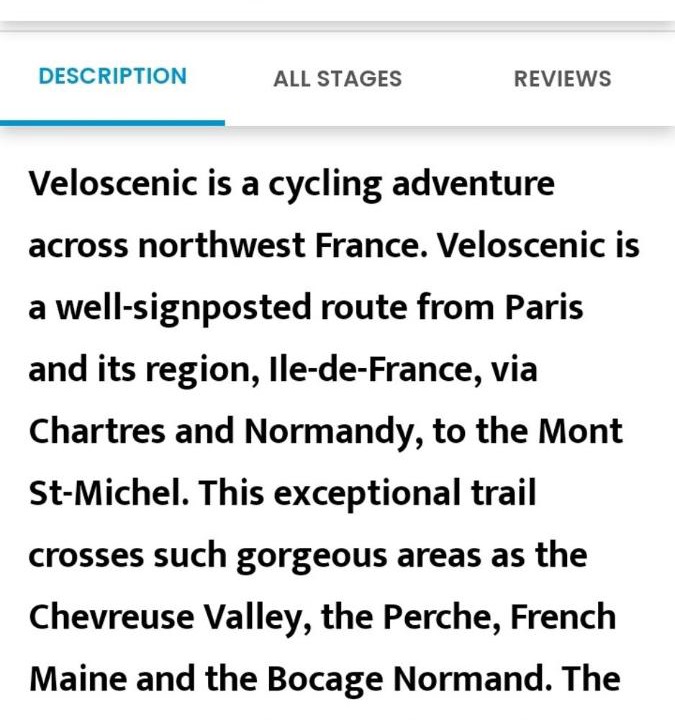Tap the word "Mont" in the description
Image resolution: width=675 pixels, height=720 pixels.
580,431
